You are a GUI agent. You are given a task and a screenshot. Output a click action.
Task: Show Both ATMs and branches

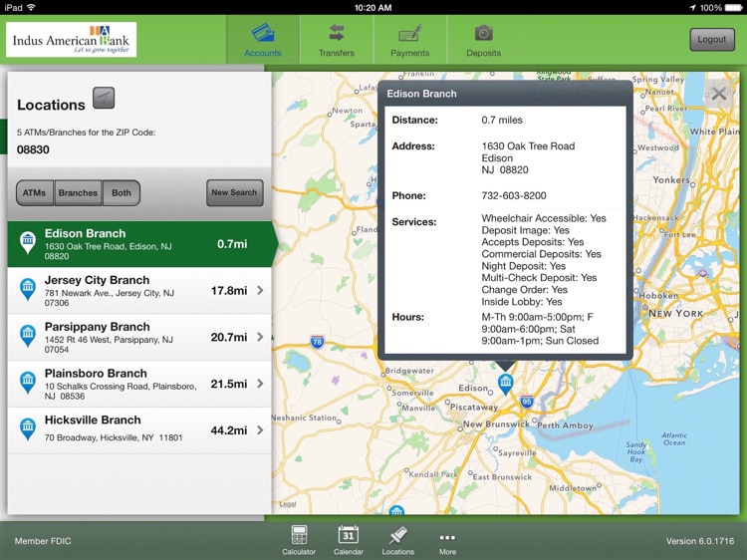tap(122, 192)
